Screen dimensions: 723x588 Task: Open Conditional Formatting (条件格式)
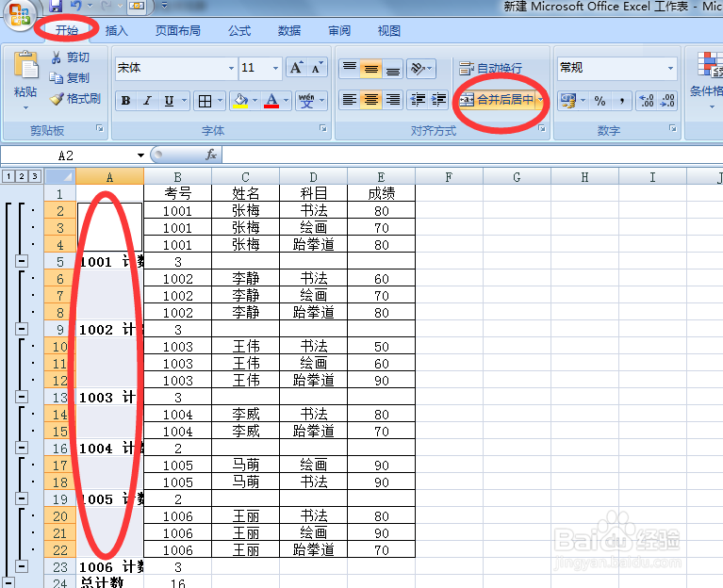pyautogui.click(x=708, y=79)
